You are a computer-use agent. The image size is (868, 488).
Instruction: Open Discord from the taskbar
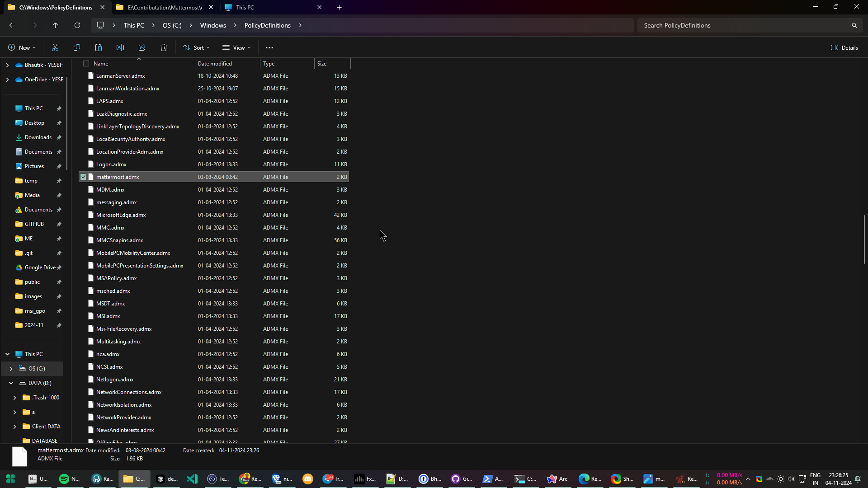[308, 479]
